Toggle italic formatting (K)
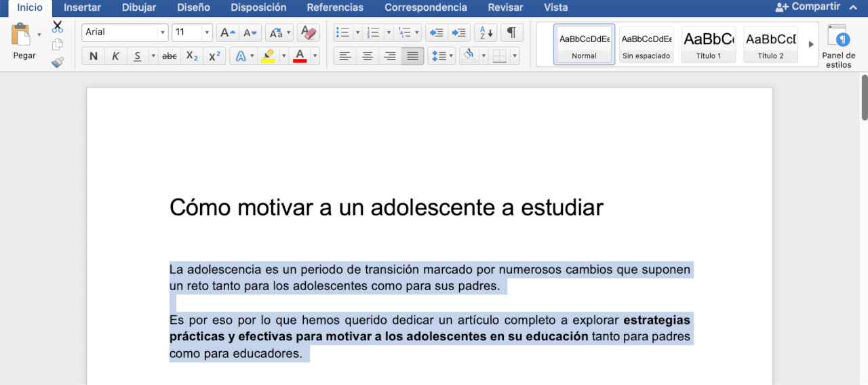The height and width of the screenshot is (385, 868). click(115, 56)
